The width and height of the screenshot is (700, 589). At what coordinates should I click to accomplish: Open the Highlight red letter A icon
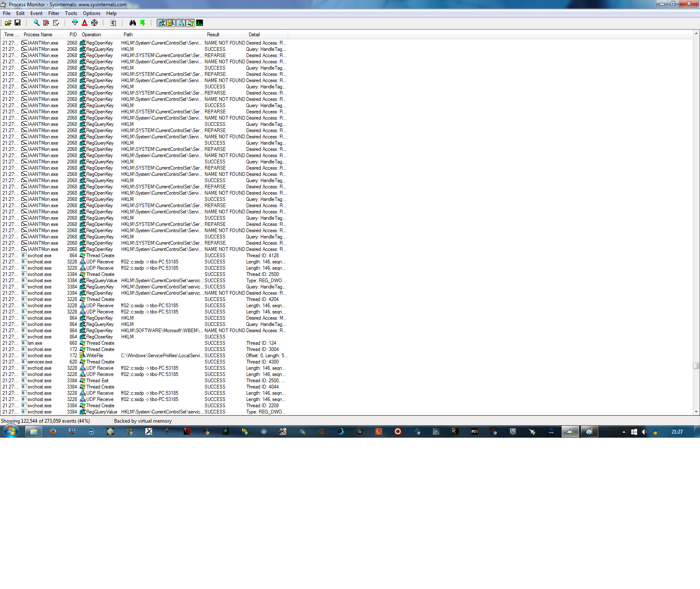tap(85, 23)
